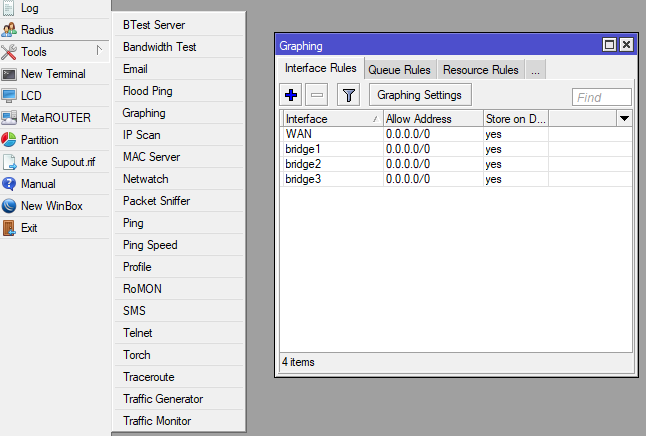Screen dimensions: 646x436
Task: Click the New WinBox globe icon
Action: pyautogui.click(x=10, y=206)
